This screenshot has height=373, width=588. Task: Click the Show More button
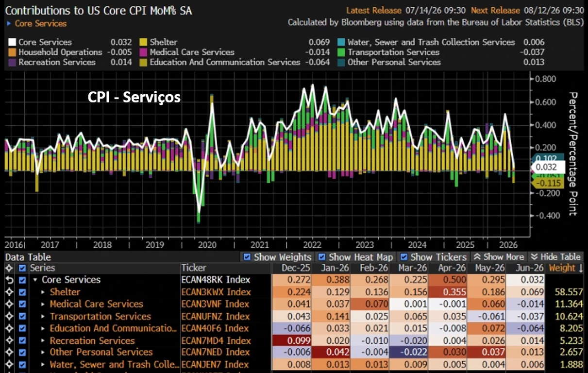pyautogui.click(x=499, y=257)
